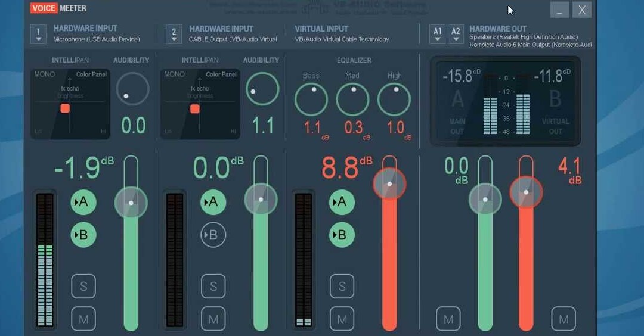Image resolution: width=644 pixels, height=336 pixels.
Task: Open the A2 hardware output selector
Action: (456, 34)
